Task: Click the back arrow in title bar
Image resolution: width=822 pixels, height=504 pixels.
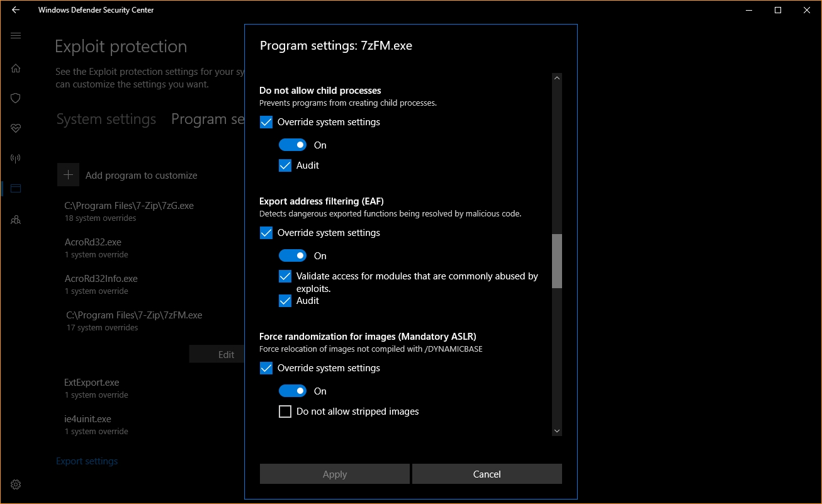Action: pos(16,10)
